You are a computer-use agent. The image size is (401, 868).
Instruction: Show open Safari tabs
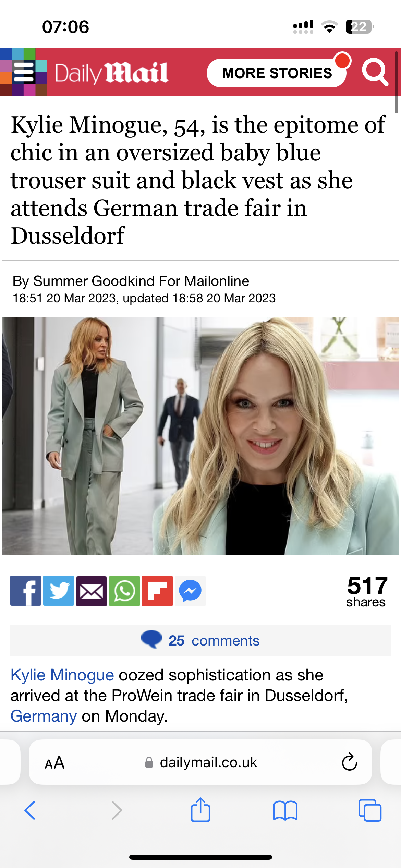[370, 810]
